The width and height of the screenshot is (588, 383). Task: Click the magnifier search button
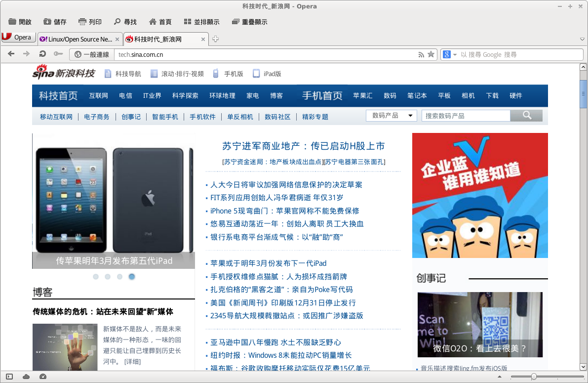pyautogui.click(x=526, y=116)
